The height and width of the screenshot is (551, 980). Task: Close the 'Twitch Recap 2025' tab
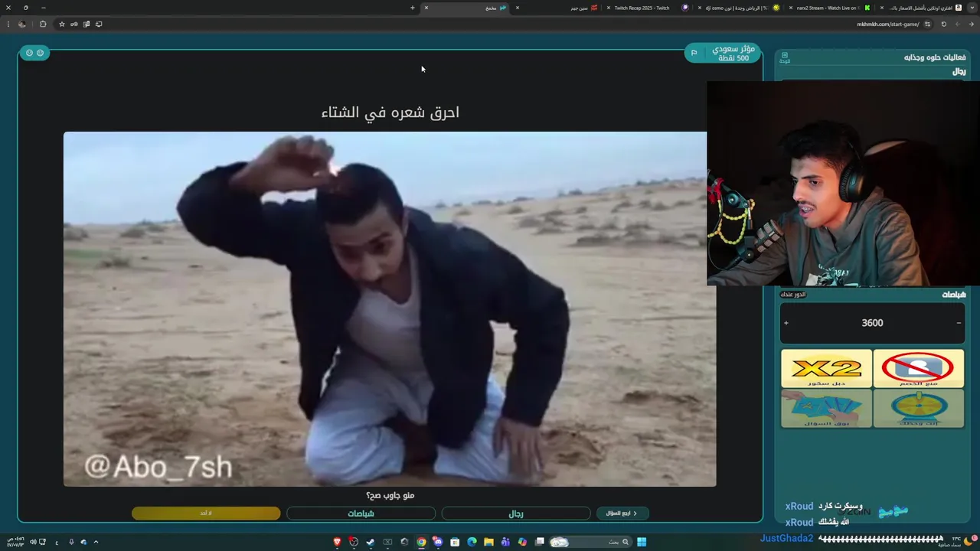pos(609,8)
